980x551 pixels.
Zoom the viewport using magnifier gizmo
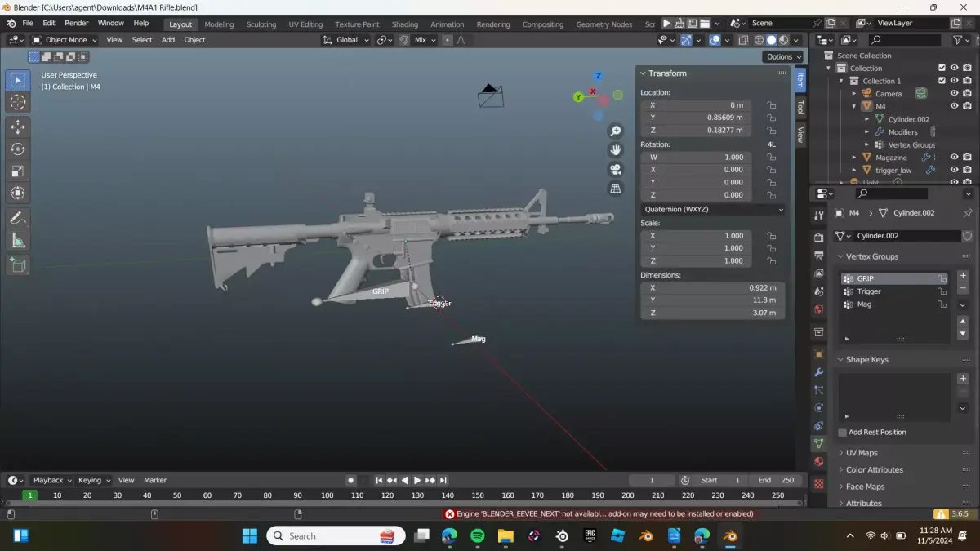[616, 131]
